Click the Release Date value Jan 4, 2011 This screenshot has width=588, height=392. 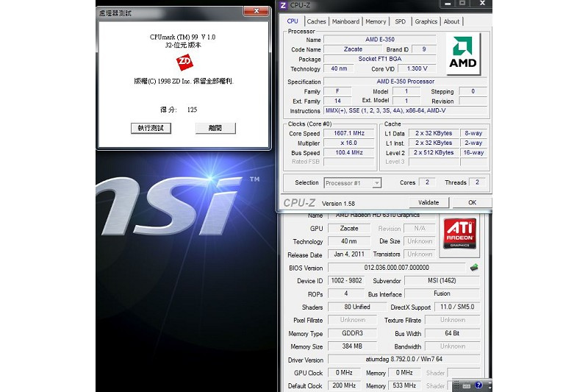click(x=349, y=254)
